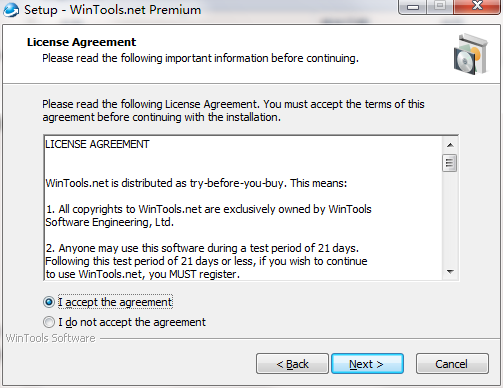503x388 pixels.
Task: Select "I do not accept the agreement" option
Action: click(x=49, y=322)
